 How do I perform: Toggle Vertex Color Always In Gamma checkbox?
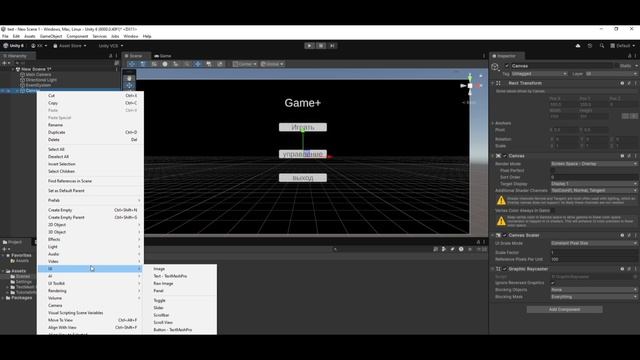pyautogui.click(x=553, y=211)
